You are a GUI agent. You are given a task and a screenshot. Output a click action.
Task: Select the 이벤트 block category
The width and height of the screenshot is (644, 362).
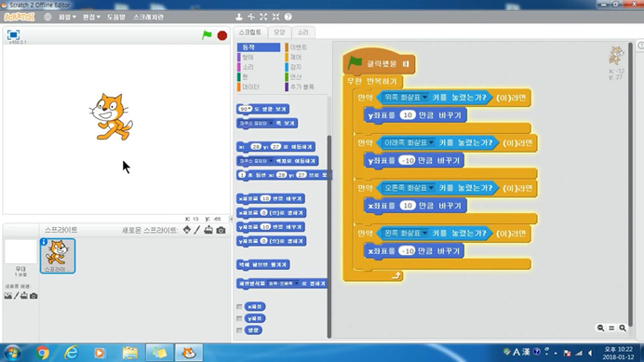coord(298,47)
